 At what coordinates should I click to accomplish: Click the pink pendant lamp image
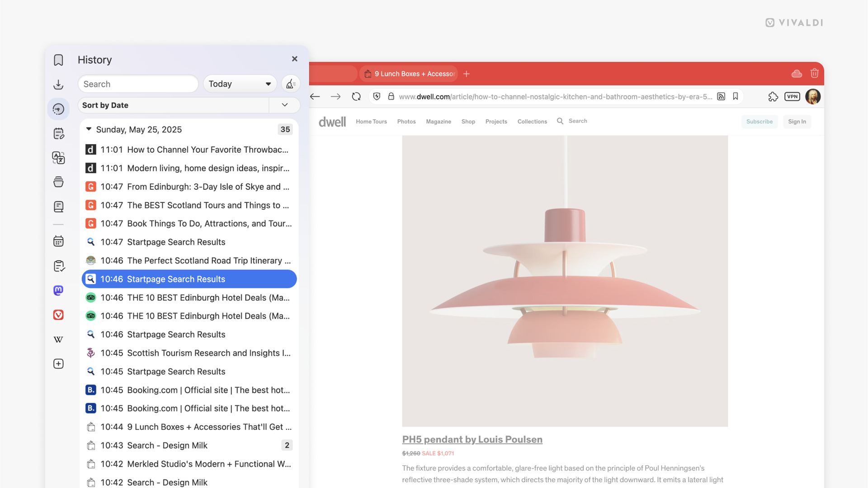565,281
